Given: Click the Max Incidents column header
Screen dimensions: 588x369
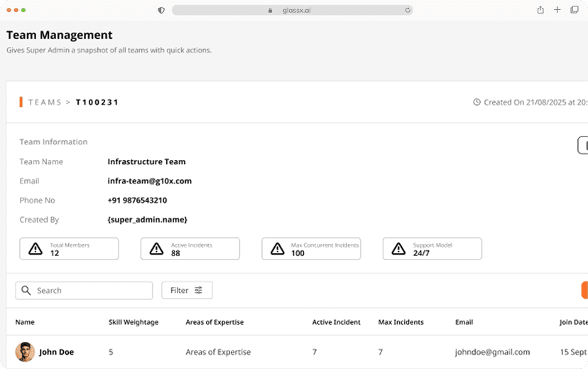Looking at the screenshot, I should [x=401, y=322].
